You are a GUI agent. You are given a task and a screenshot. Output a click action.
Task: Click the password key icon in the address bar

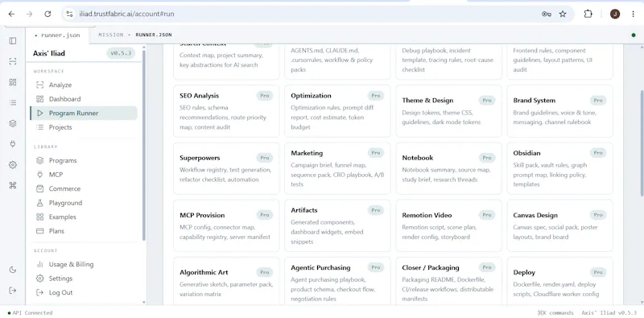(x=547, y=14)
